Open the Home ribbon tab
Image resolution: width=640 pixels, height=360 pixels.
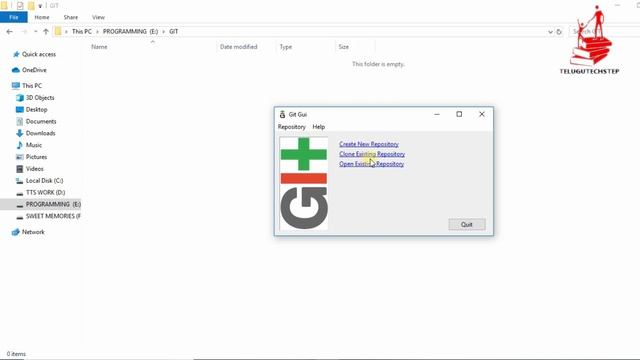point(42,17)
